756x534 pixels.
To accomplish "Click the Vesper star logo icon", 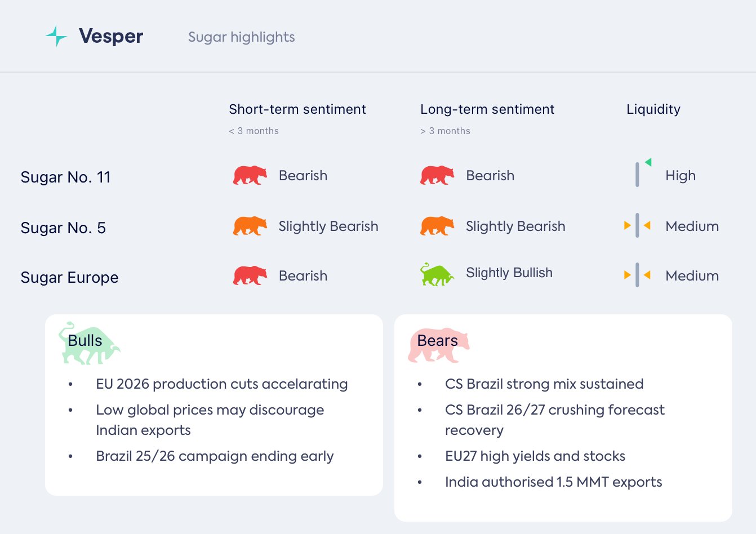I will [x=56, y=36].
